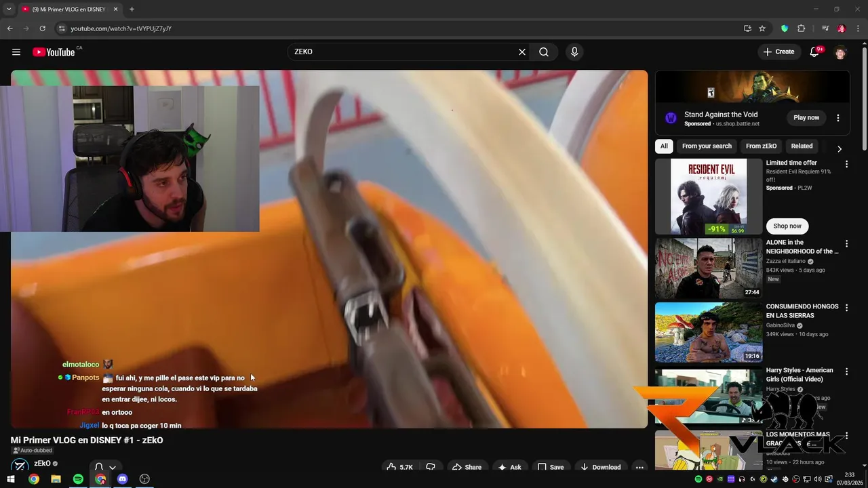
Task: Click Shop now on Resident Evil ad
Action: click(x=787, y=226)
